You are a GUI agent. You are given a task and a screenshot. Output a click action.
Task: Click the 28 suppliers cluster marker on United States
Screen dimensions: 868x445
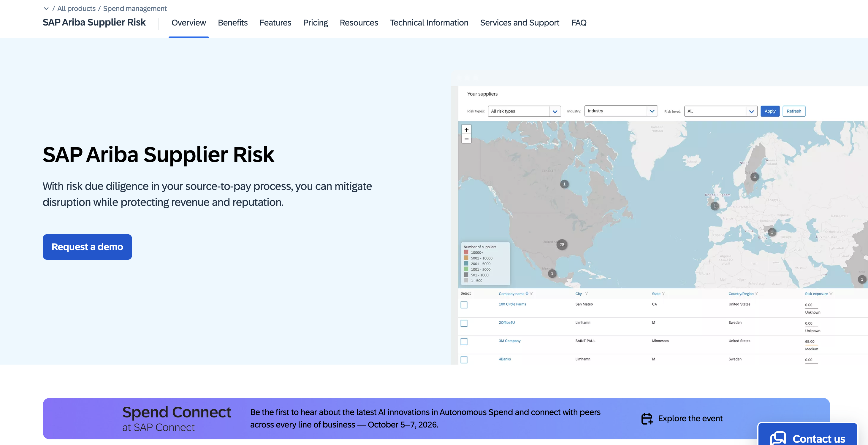562,244
